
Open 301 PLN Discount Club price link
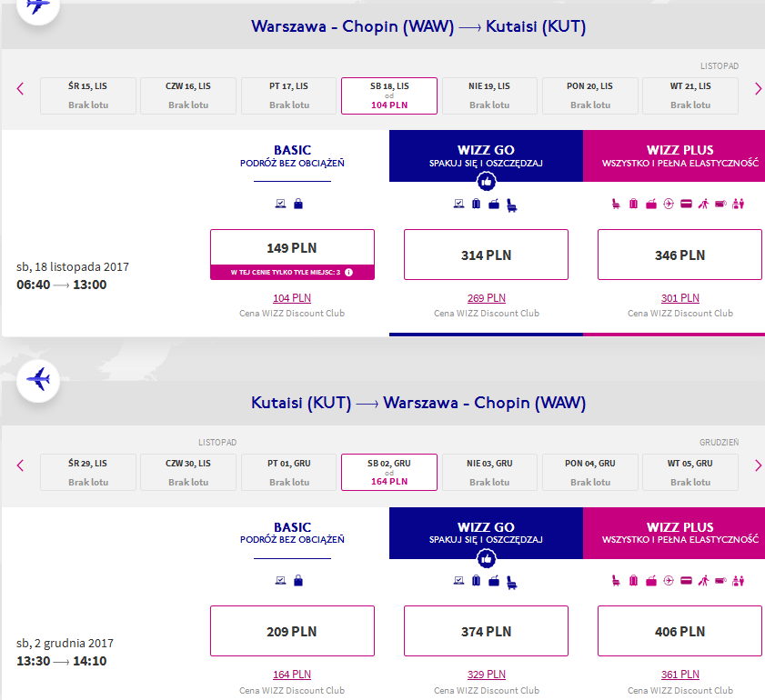pos(680,298)
